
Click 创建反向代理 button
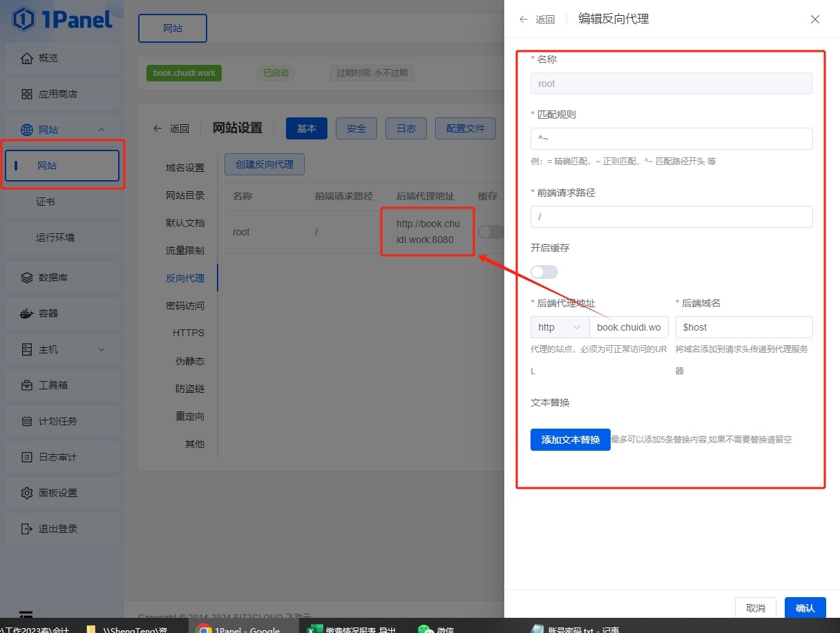[x=265, y=164]
